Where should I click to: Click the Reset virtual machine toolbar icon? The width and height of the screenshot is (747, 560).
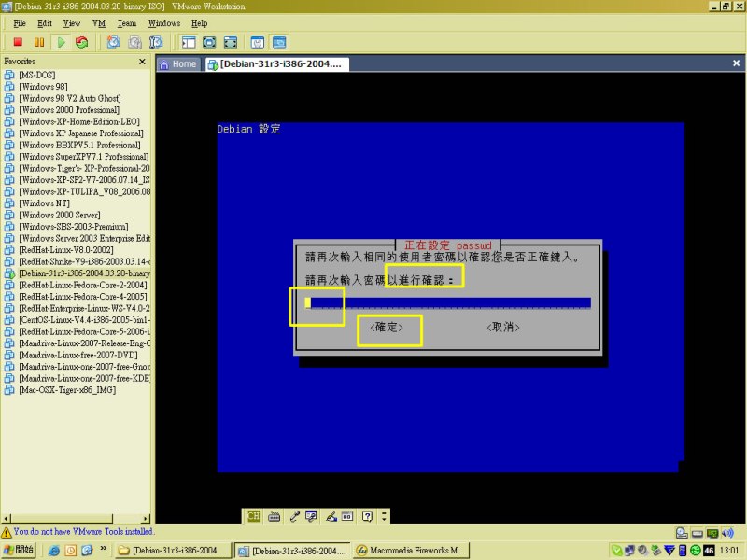point(82,42)
